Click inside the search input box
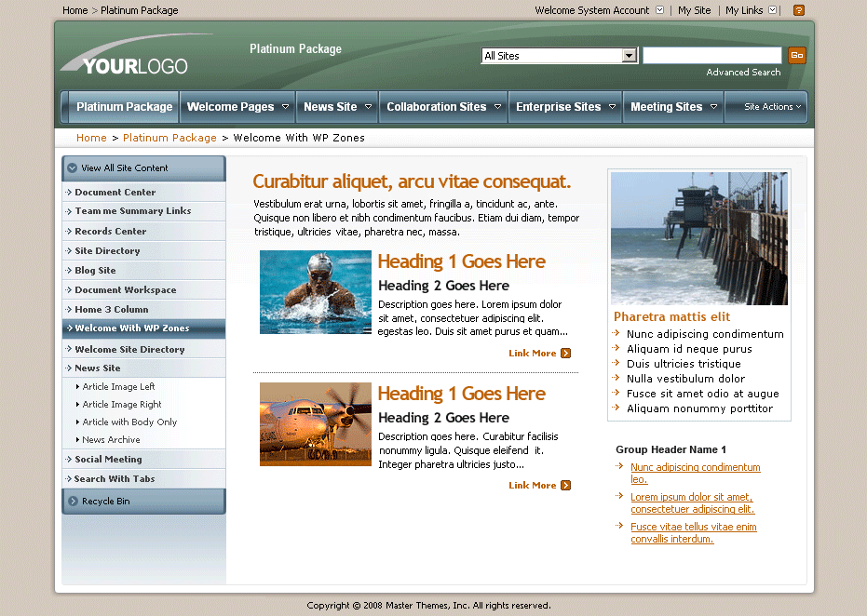 pos(711,55)
